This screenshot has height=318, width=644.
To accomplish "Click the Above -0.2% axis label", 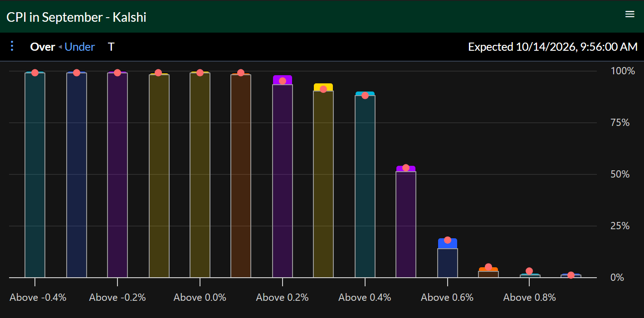I will (117, 298).
